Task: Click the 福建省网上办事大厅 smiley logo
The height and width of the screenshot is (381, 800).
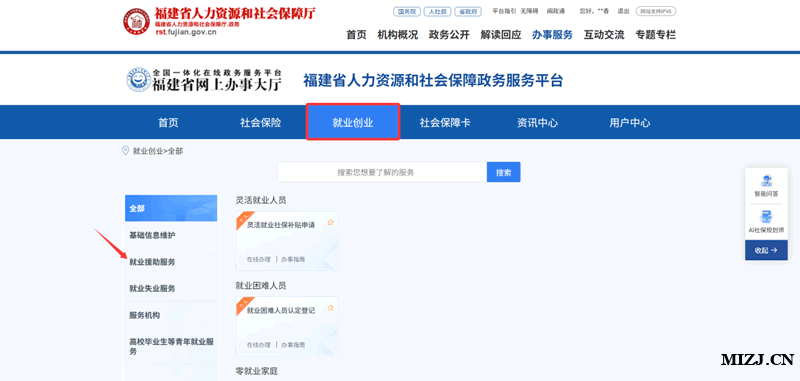Action: point(139,80)
